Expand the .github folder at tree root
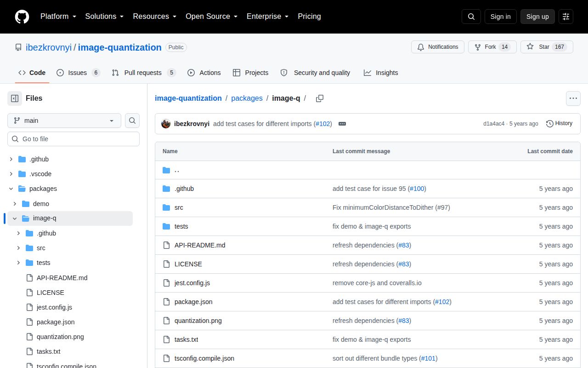The width and height of the screenshot is (588, 368). [x=11, y=159]
